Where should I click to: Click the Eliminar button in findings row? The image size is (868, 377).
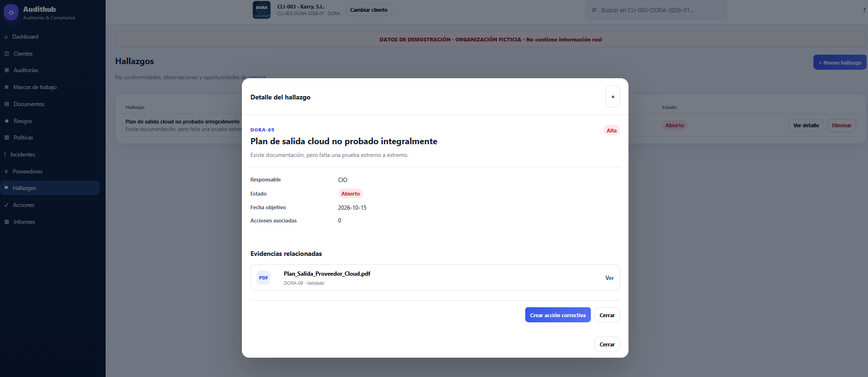(842, 125)
